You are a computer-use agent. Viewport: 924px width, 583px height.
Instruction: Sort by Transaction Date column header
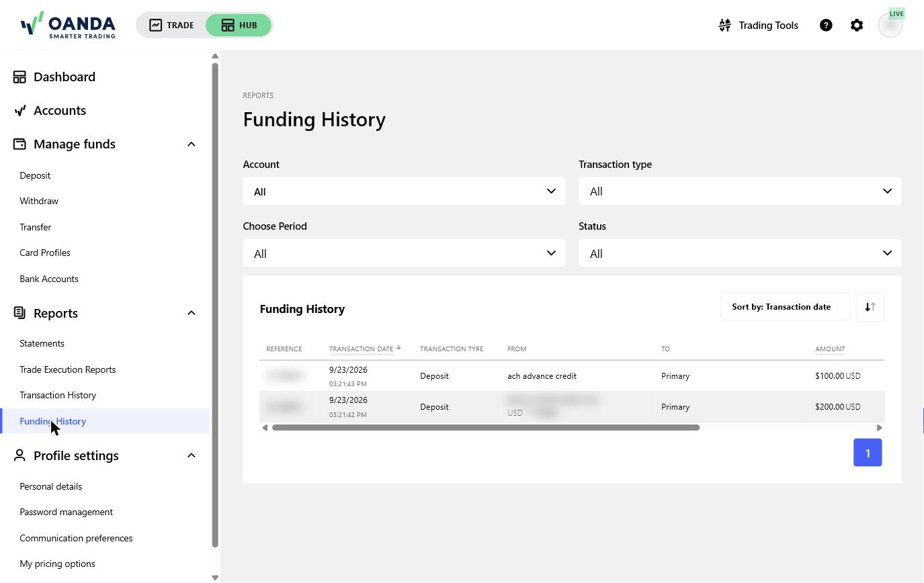[361, 349]
